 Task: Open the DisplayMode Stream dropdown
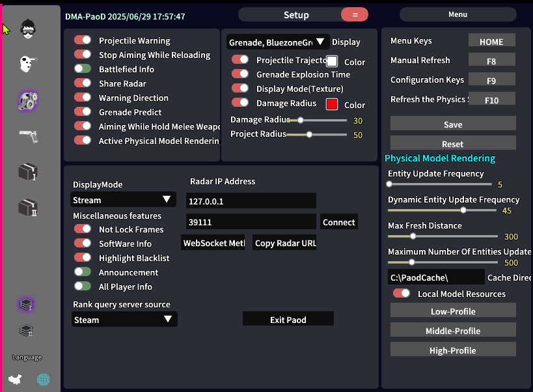[123, 199]
